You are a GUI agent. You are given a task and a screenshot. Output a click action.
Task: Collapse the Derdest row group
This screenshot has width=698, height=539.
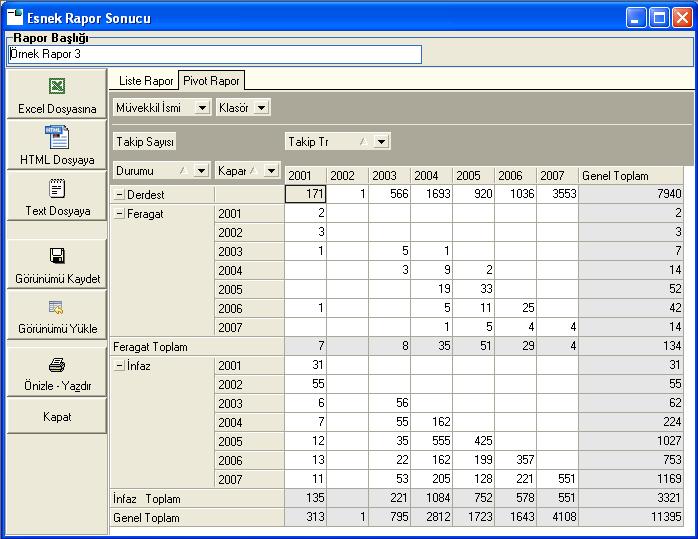[x=119, y=195]
